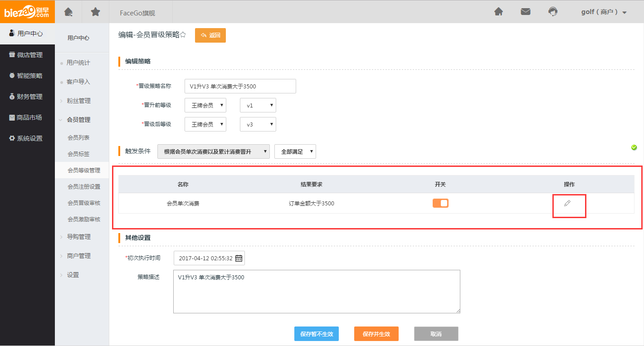Screen dimensions: 644x346
Task: Open the golf（商户）account menu
Action: tap(603, 12)
